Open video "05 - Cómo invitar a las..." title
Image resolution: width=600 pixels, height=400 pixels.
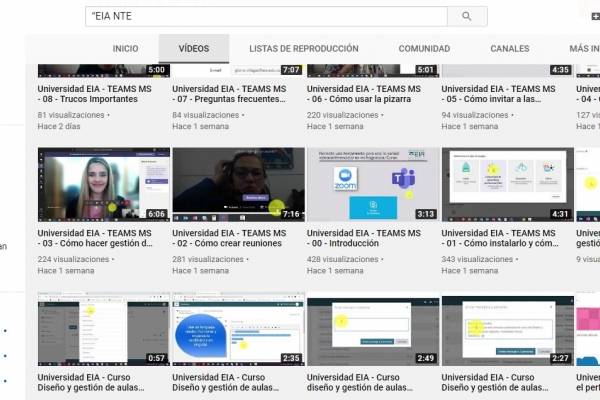pyautogui.click(x=498, y=94)
